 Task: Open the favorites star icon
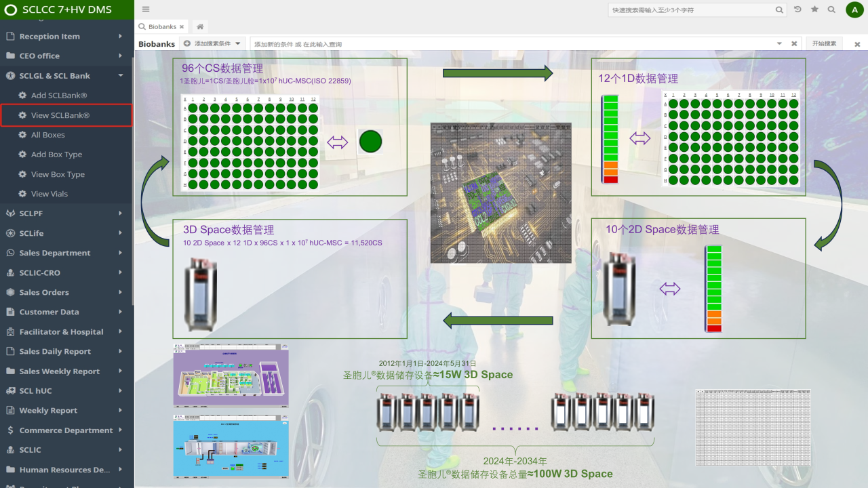[x=814, y=9]
